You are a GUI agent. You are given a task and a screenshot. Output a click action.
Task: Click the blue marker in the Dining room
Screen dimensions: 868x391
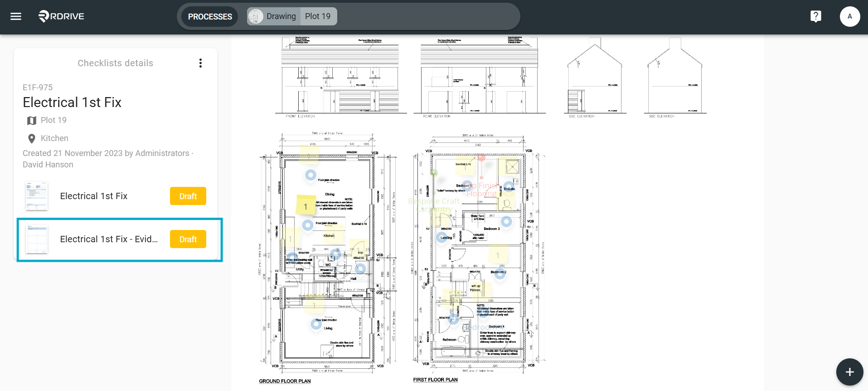pos(310,175)
